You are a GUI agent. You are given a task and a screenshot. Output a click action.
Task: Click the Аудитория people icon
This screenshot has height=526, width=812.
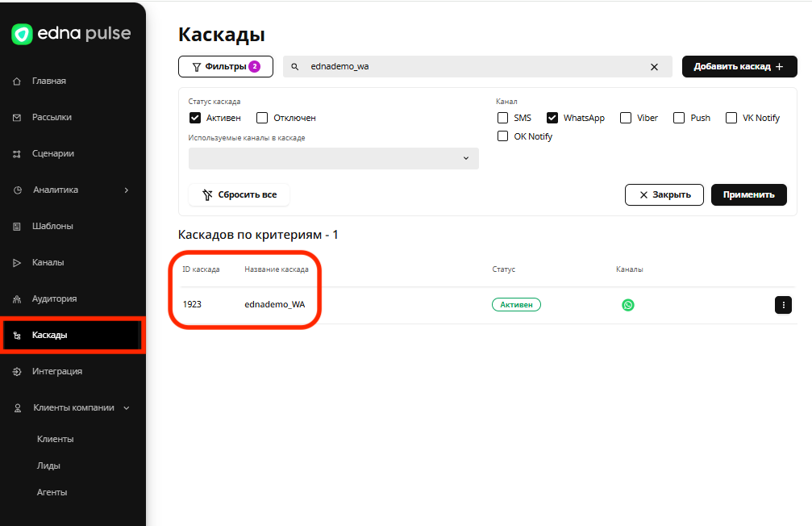click(17, 299)
